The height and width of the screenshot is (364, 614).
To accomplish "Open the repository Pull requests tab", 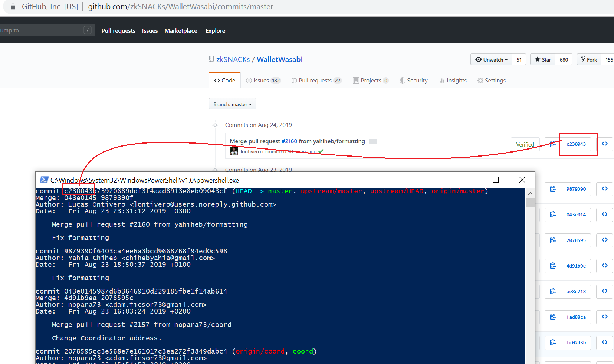I will (316, 81).
